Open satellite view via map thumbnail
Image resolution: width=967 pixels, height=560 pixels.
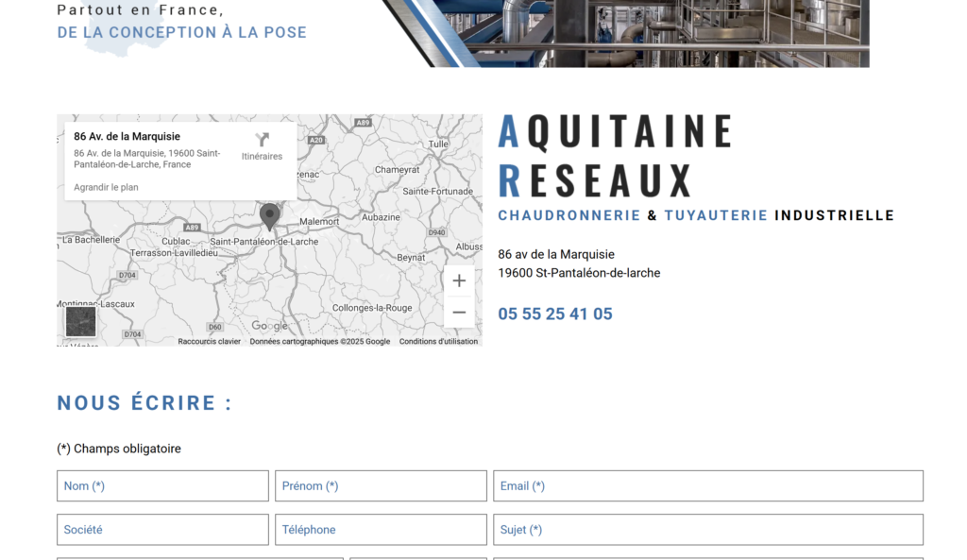click(x=80, y=322)
